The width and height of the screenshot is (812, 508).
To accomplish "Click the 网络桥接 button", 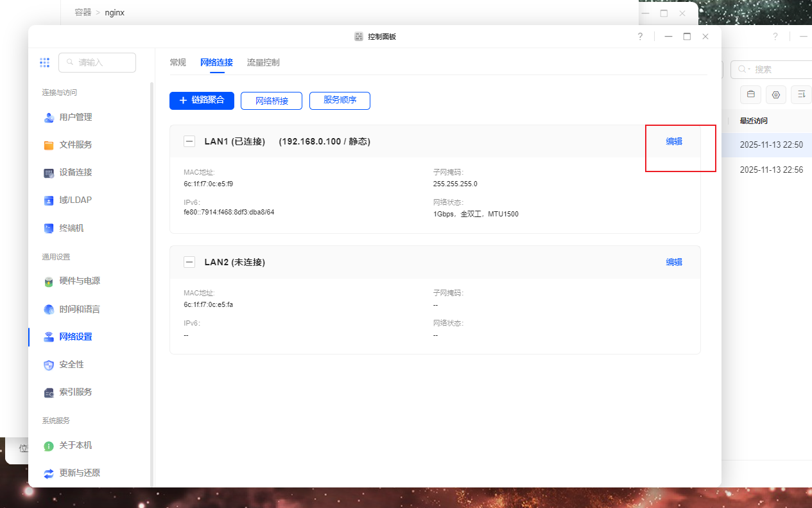I will pos(272,101).
